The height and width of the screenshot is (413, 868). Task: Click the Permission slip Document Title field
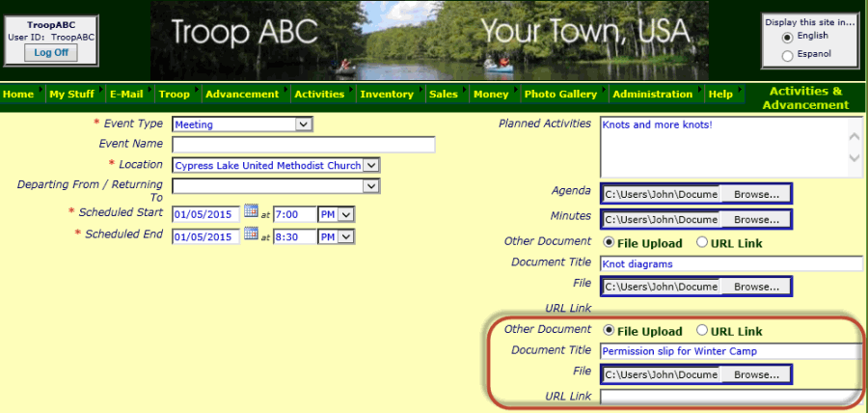pyautogui.click(x=731, y=351)
